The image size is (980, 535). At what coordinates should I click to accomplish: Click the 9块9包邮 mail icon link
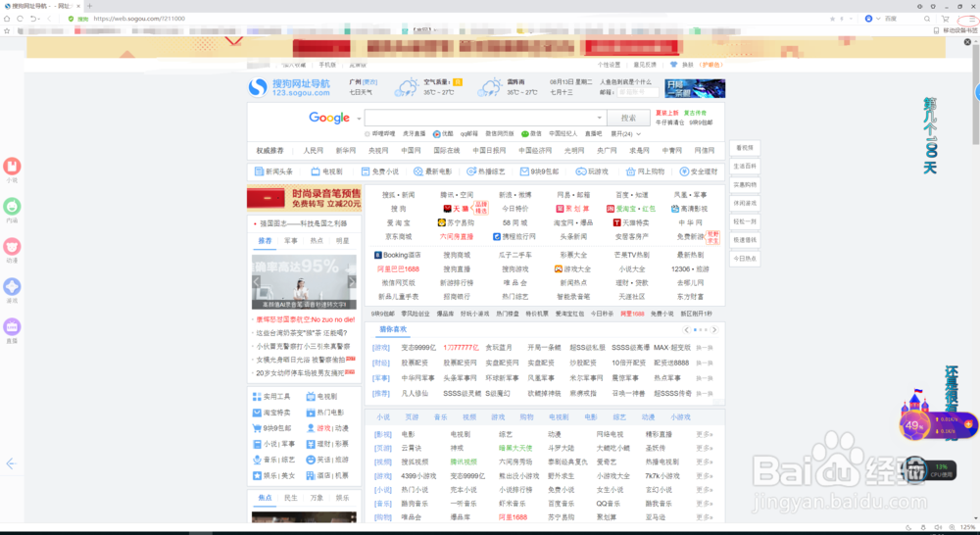[x=524, y=171]
